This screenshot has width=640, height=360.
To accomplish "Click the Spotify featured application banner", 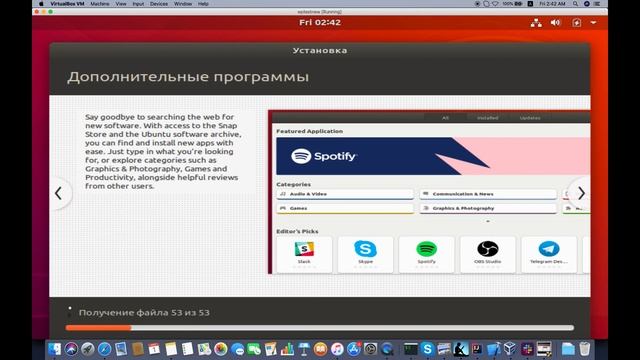I will pos(433,156).
